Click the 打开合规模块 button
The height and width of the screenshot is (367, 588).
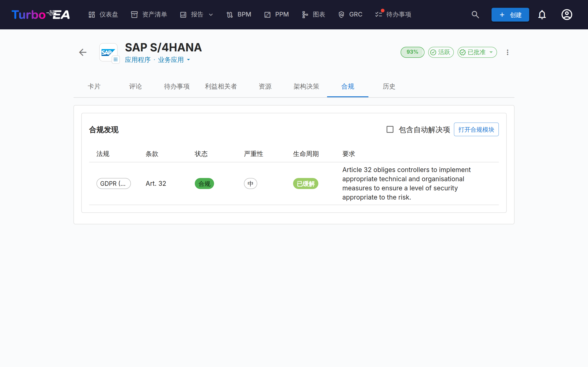click(476, 129)
